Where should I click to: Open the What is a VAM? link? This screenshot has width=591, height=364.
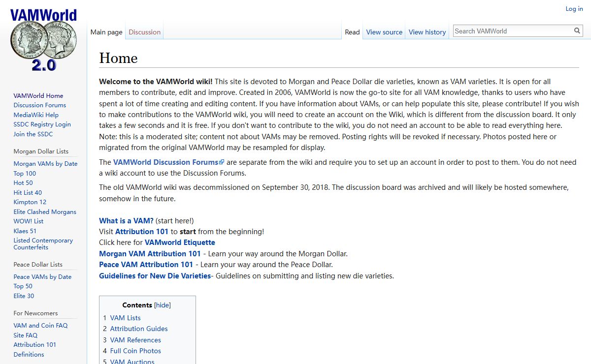pos(126,220)
